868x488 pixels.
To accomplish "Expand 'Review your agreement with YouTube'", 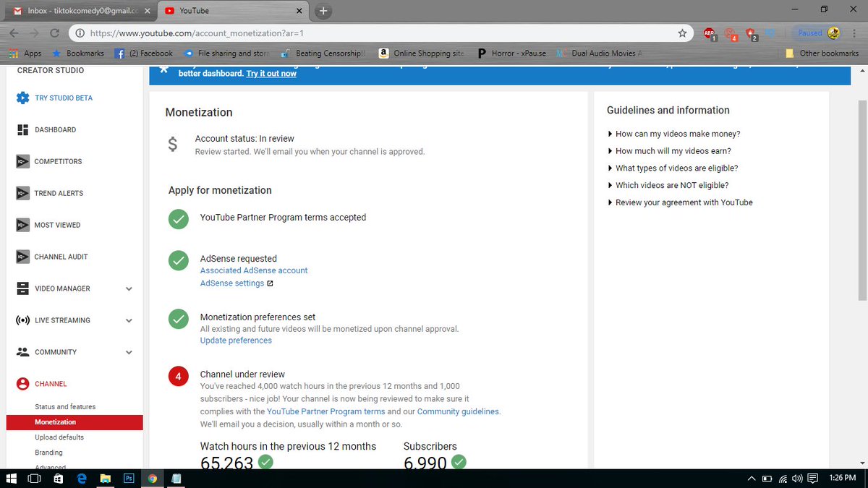I will (680, 203).
